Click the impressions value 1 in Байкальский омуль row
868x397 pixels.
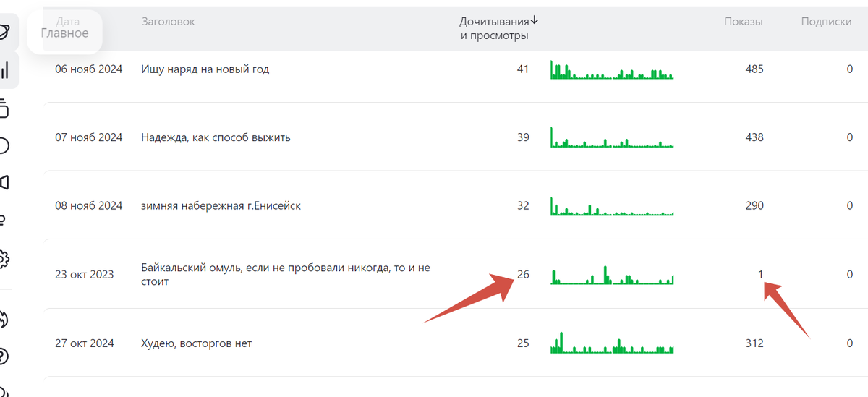tap(760, 274)
